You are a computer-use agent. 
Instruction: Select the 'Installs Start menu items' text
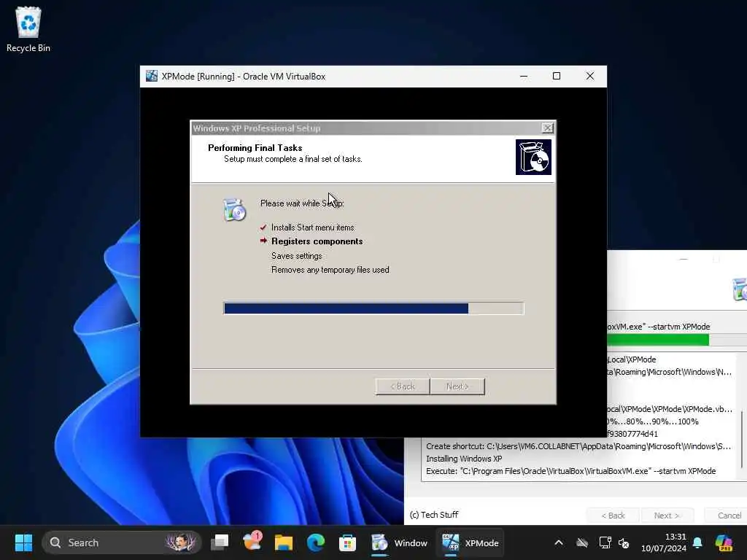tap(312, 227)
